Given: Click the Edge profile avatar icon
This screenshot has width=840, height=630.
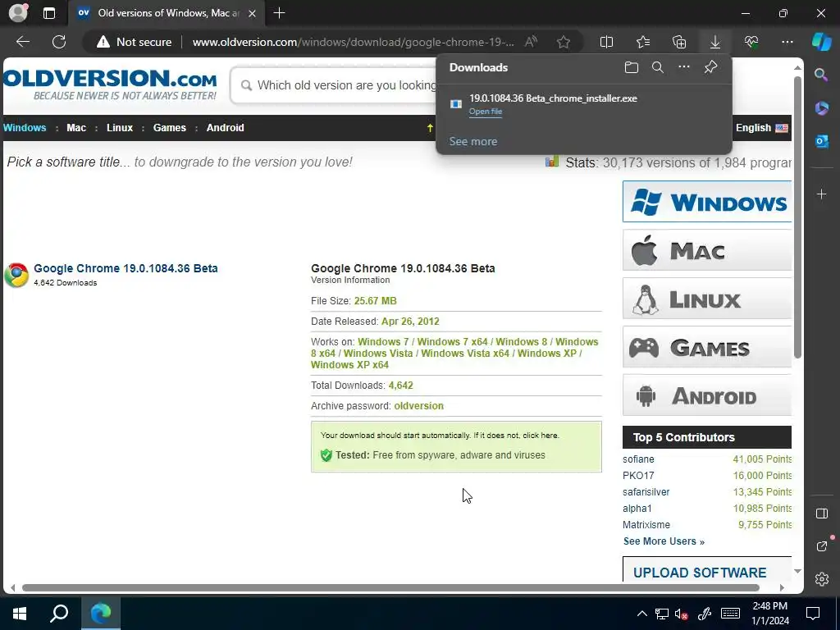Looking at the screenshot, I should point(18,13).
